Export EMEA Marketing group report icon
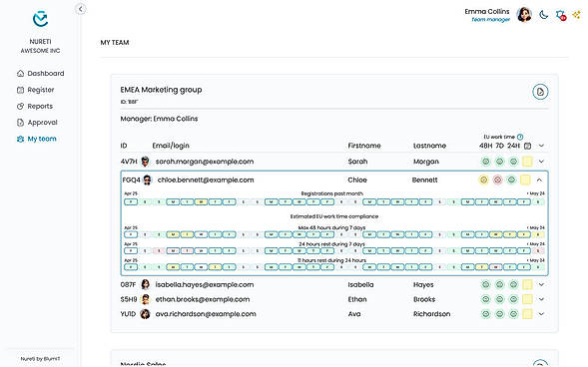Screen dimensions: 588x367 coord(540,92)
